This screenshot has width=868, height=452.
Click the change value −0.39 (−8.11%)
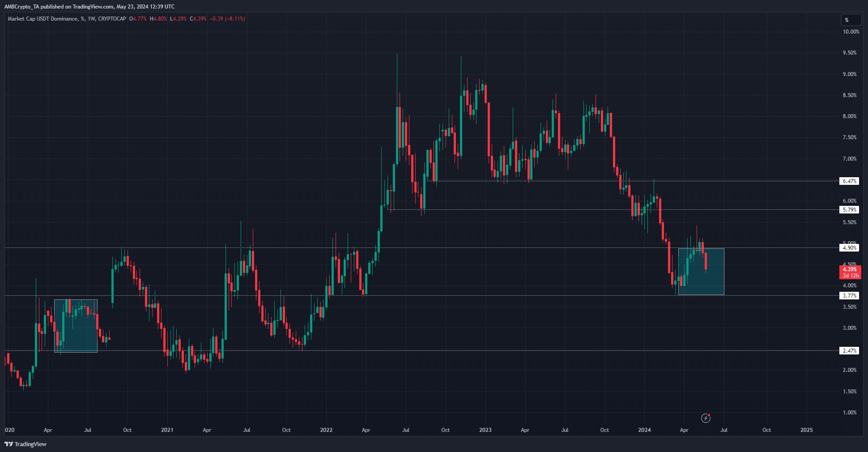(228, 19)
